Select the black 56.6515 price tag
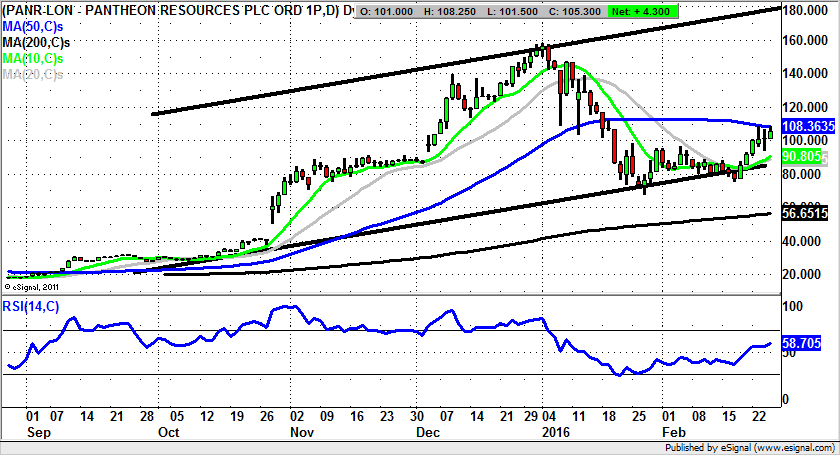 [x=805, y=213]
